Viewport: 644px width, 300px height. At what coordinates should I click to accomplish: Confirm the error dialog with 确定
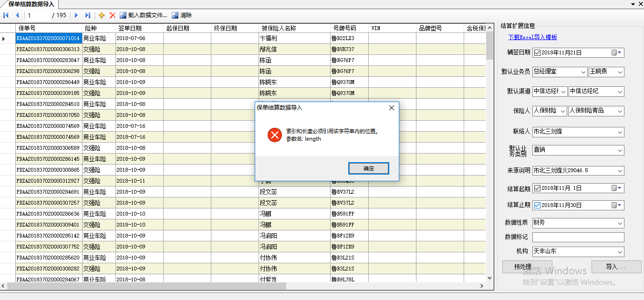point(369,168)
